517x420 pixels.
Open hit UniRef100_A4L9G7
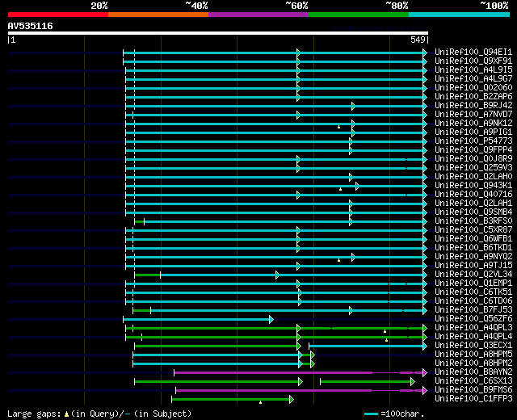(x=473, y=79)
